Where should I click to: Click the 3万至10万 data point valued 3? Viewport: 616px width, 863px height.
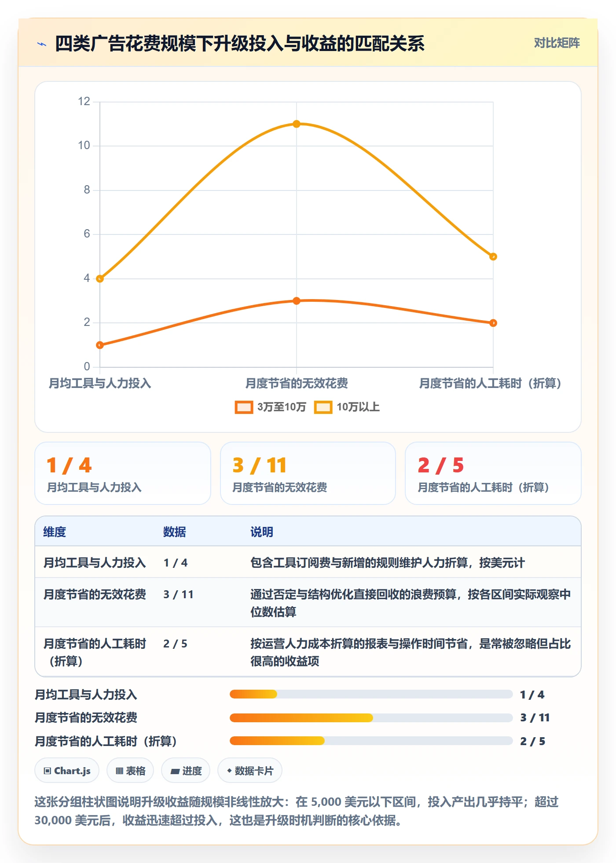click(297, 301)
